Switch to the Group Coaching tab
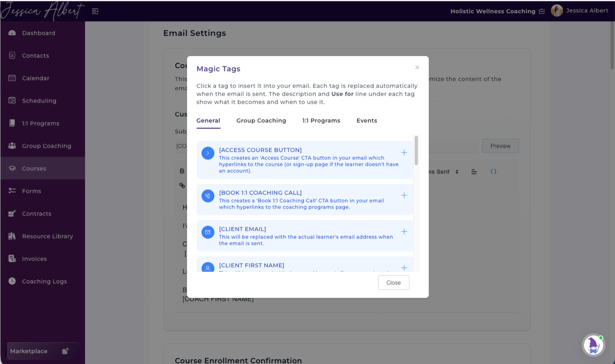The width and height of the screenshot is (615, 364). pos(261,121)
